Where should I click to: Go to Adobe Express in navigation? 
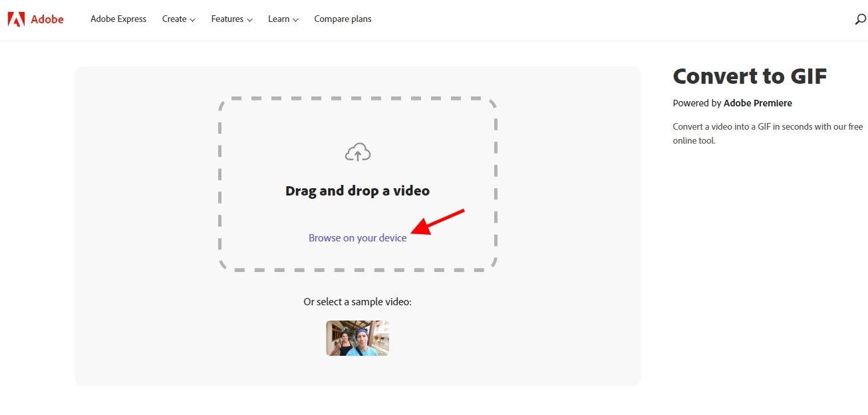click(118, 19)
